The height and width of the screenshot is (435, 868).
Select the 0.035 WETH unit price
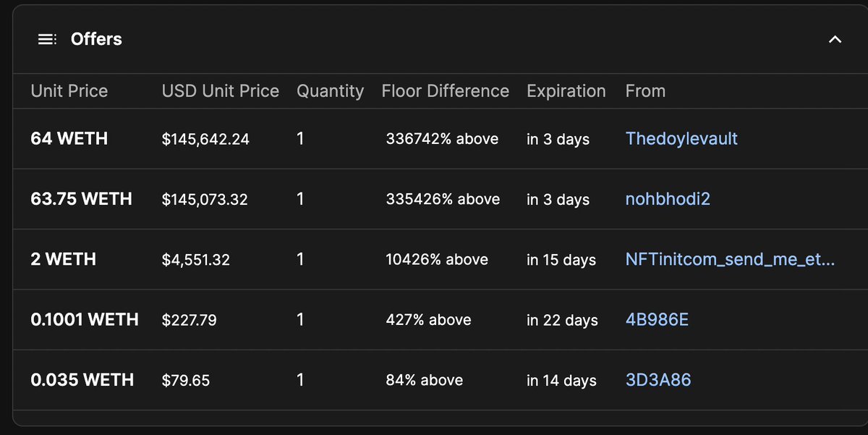(x=82, y=379)
